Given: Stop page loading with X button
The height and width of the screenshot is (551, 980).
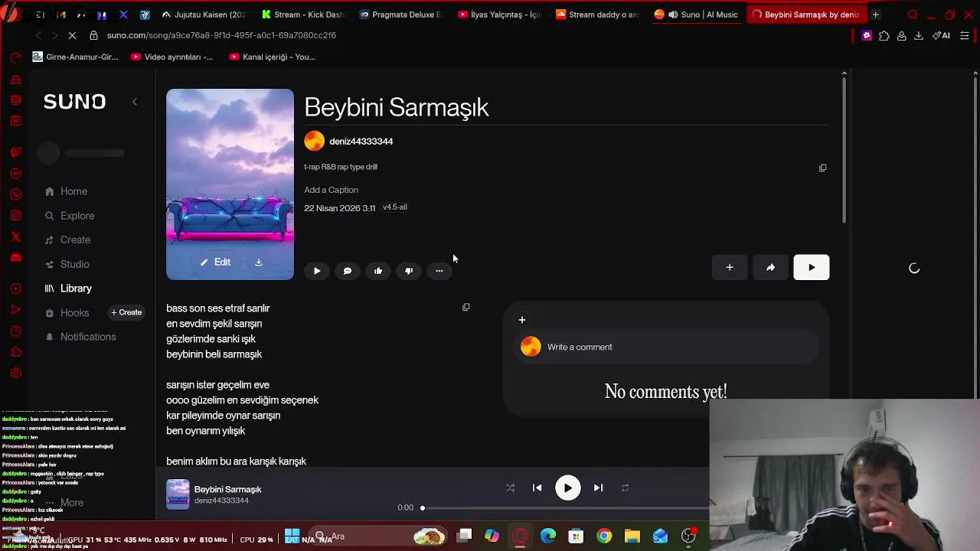Looking at the screenshot, I should [x=71, y=35].
